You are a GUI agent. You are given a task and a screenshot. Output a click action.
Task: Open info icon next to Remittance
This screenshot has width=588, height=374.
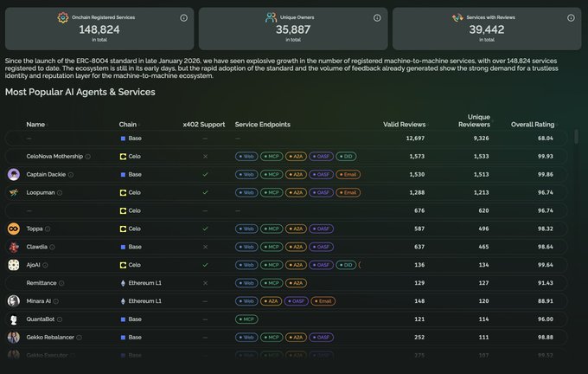point(61,283)
